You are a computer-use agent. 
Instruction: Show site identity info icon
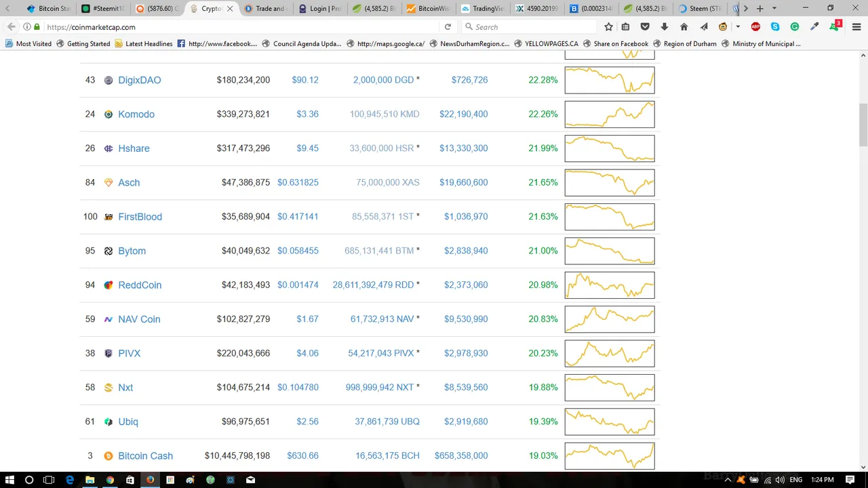(x=27, y=26)
